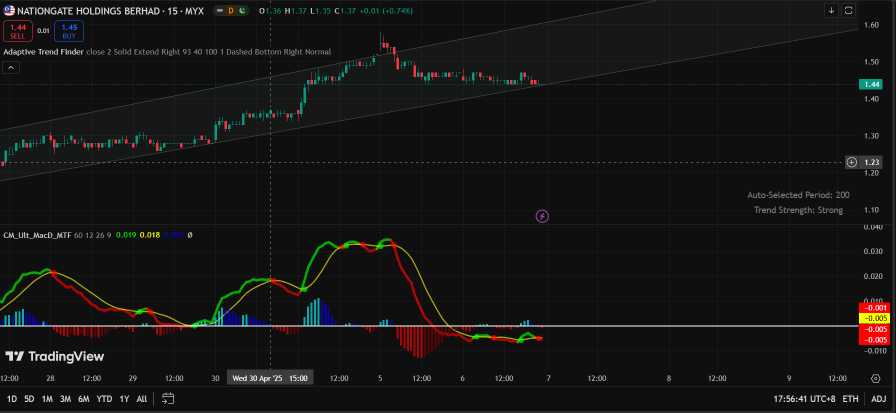Click the green 0.019 MACD value
This screenshot has width=896, height=413.
pos(125,235)
